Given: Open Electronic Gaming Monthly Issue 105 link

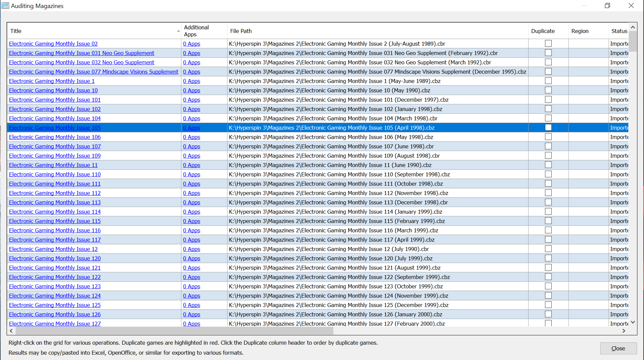Looking at the screenshot, I should [55, 128].
